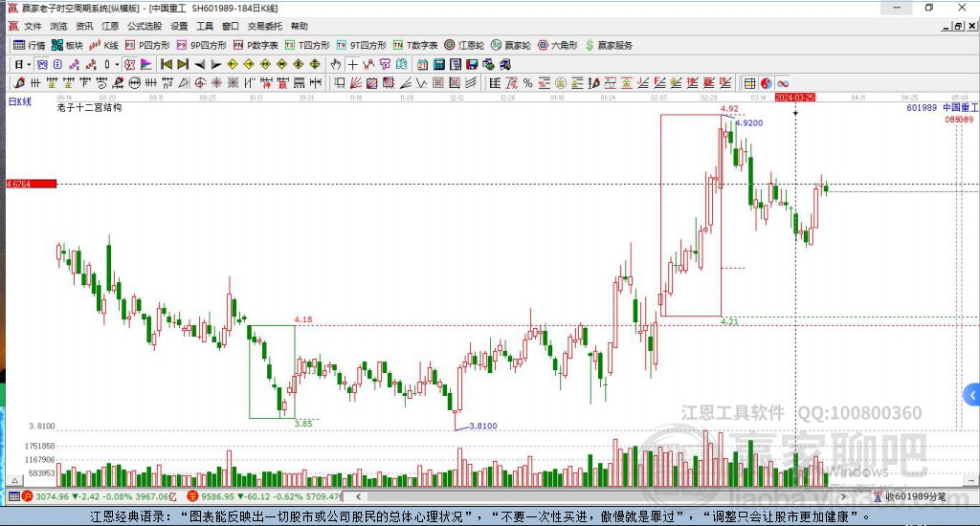Open the period dropdown labeled 日

pyautogui.click(x=23, y=64)
